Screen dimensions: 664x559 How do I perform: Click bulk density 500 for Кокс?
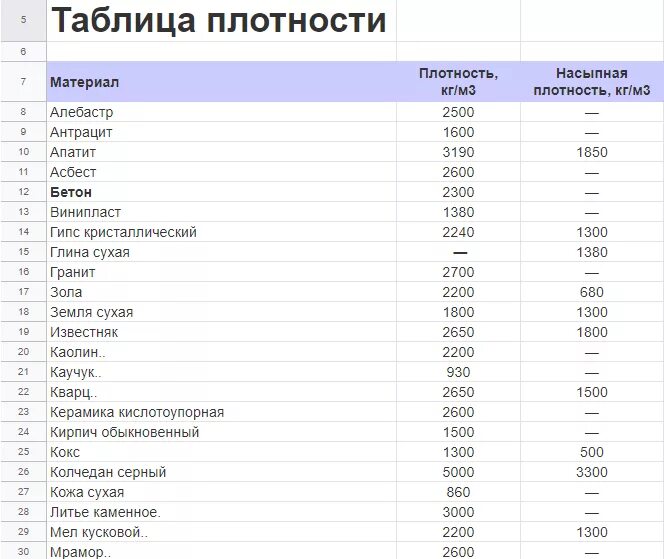coord(592,452)
